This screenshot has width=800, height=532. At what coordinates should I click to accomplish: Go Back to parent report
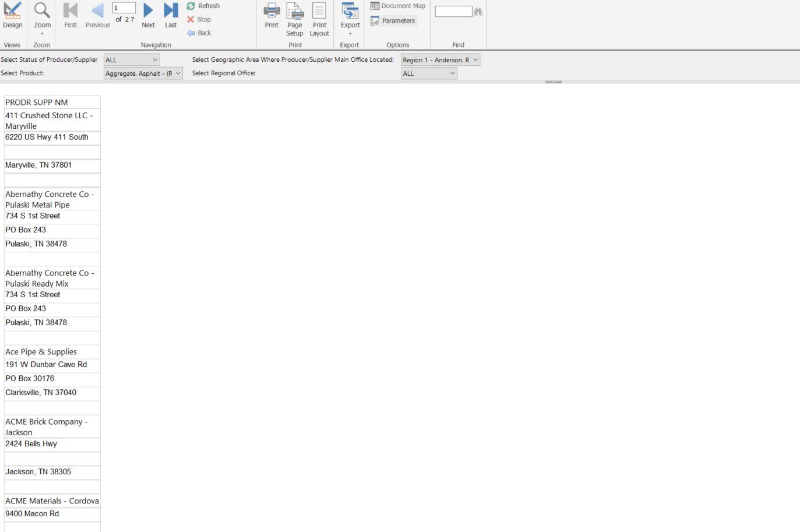[199, 33]
